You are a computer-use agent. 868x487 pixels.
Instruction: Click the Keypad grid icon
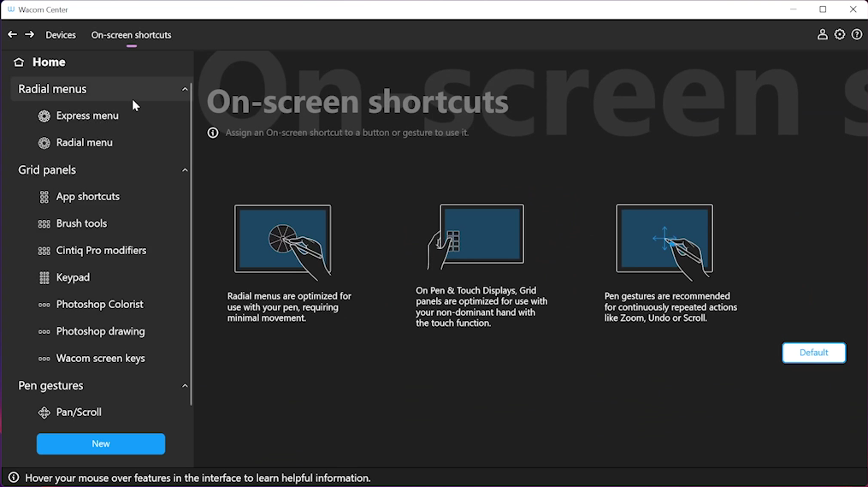tap(44, 277)
